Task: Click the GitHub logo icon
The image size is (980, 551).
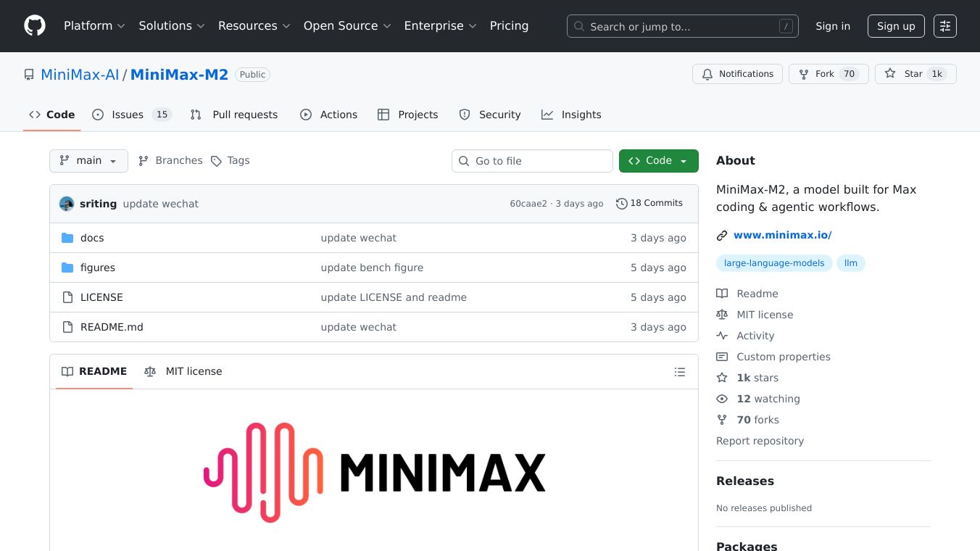Action: click(x=35, y=26)
